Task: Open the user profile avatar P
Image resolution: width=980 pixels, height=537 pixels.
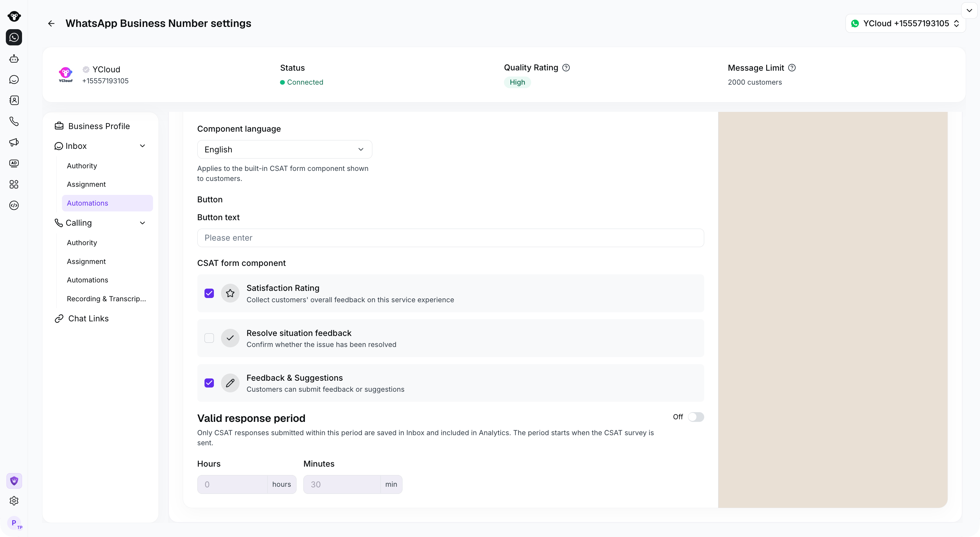Action: (x=15, y=523)
